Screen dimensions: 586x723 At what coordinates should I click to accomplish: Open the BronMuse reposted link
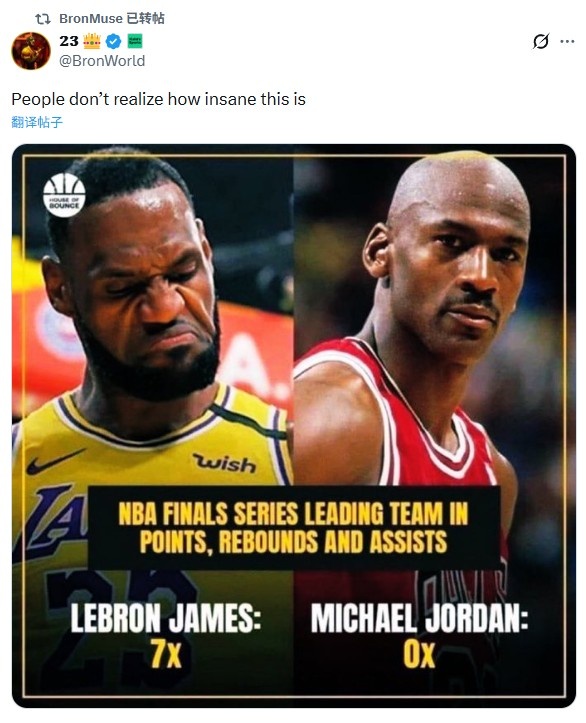coord(112,18)
